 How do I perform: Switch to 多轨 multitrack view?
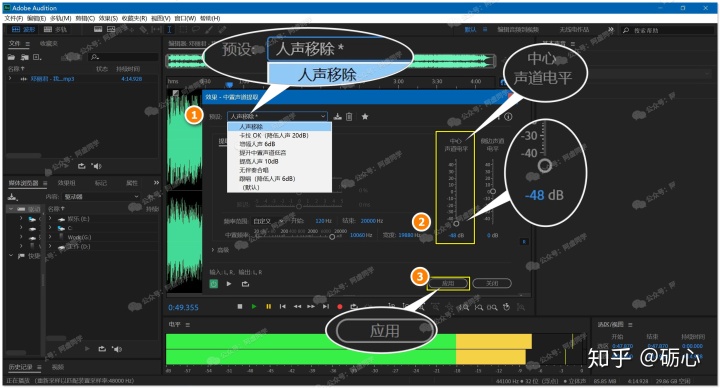55,29
